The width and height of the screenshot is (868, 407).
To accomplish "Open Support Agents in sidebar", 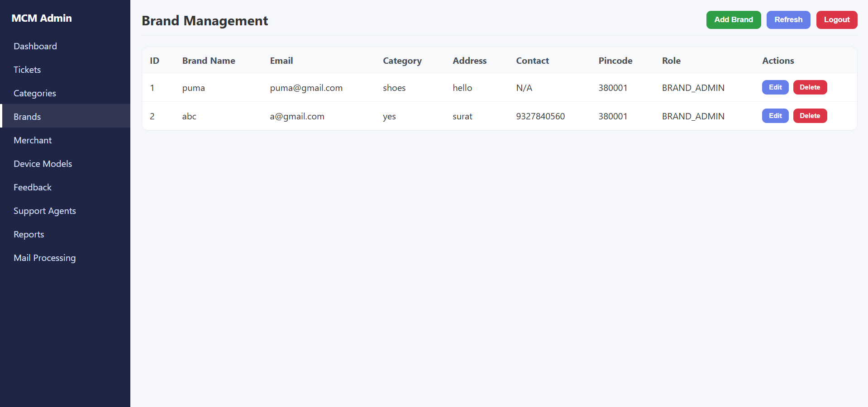I will 45,211.
